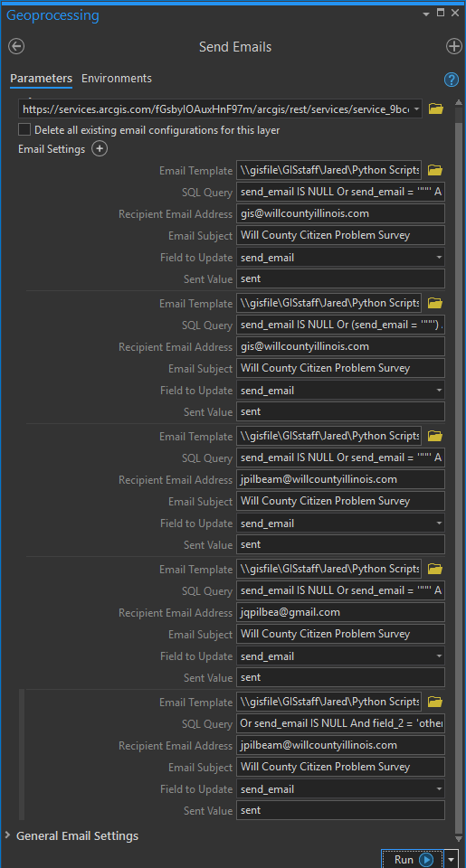Run the Send Emails tool
Viewport: 466px width, 868px height.
point(413,859)
